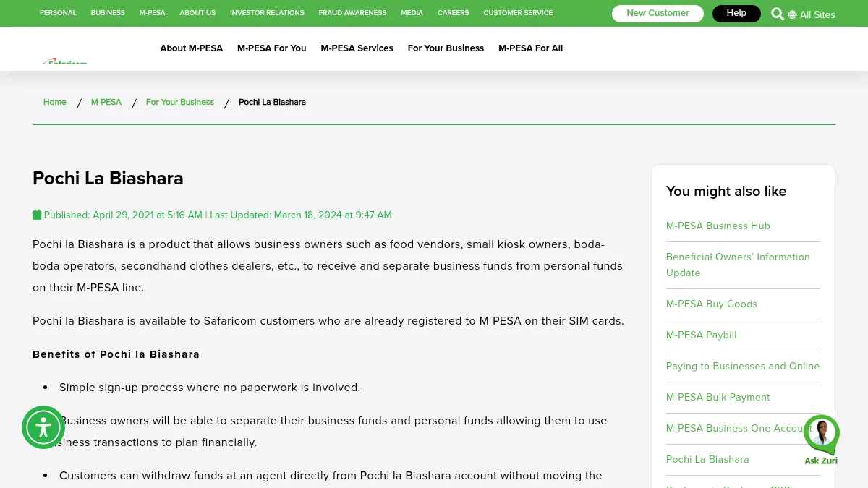Open the accessibility options round icon
The image size is (868, 488).
[x=43, y=427]
